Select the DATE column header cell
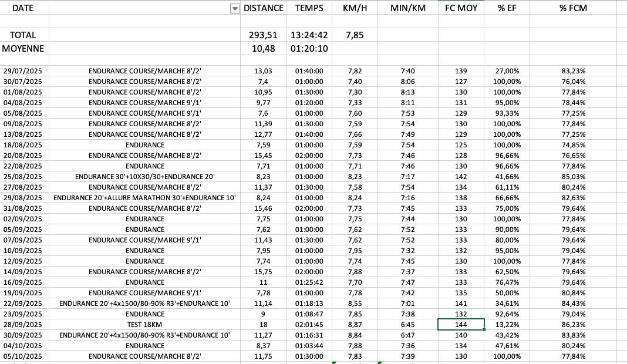This screenshot has height=364, width=627. coord(23,8)
